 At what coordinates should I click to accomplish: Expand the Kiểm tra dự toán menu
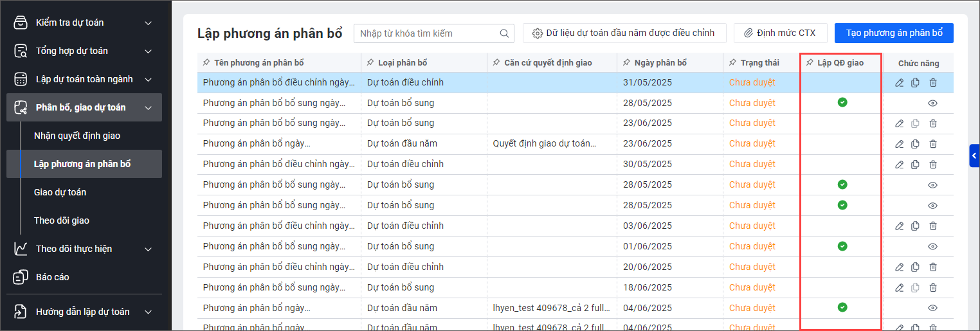tap(148, 23)
